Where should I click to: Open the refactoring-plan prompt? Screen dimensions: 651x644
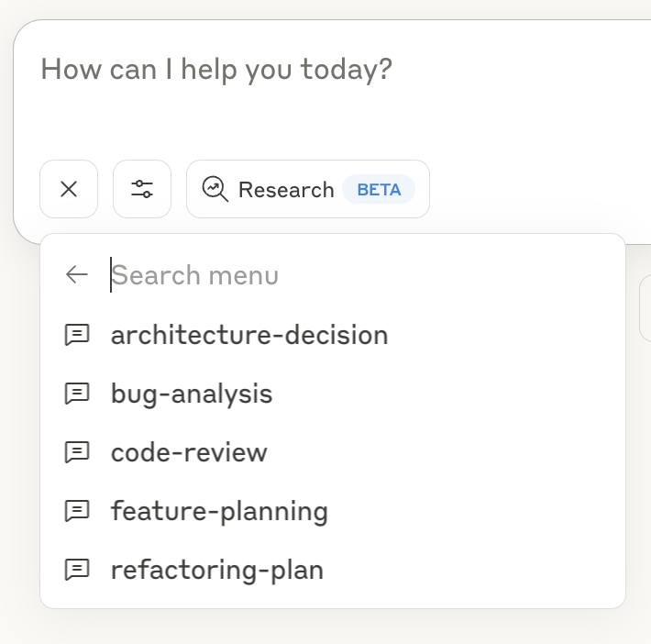click(217, 570)
